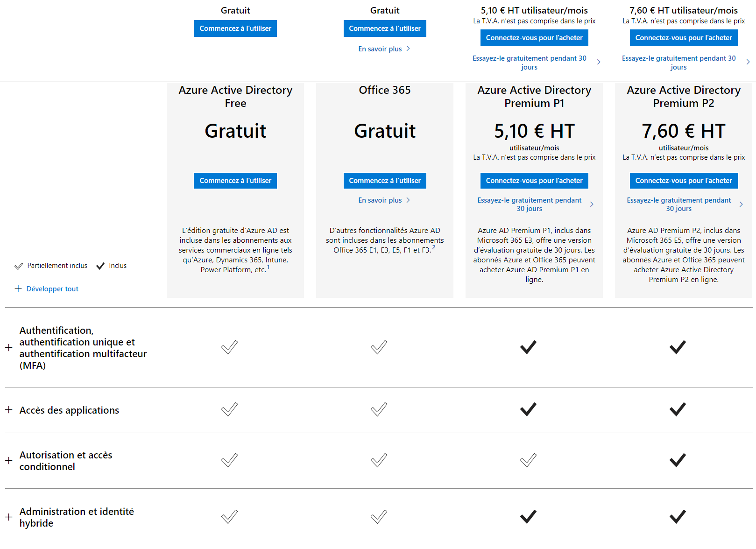Expand Administration et identité hybride row
Viewport: 756px width, 549px height.
pos(8,517)
